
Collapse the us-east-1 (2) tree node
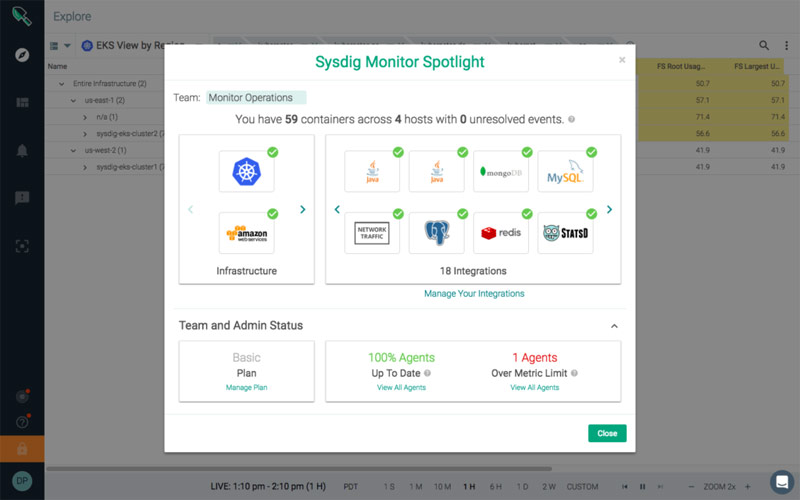pyautogui.click(x=73, y=101)
